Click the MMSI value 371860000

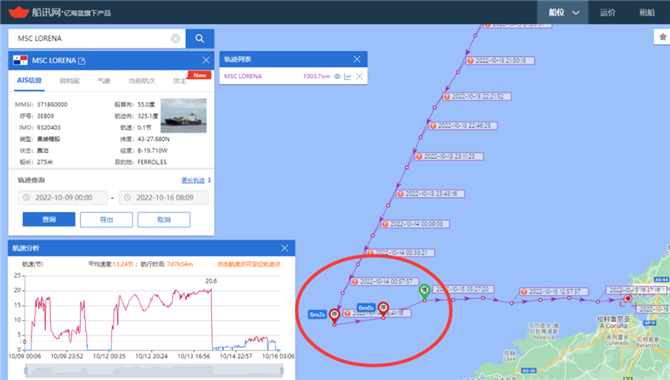pos(52,104)
